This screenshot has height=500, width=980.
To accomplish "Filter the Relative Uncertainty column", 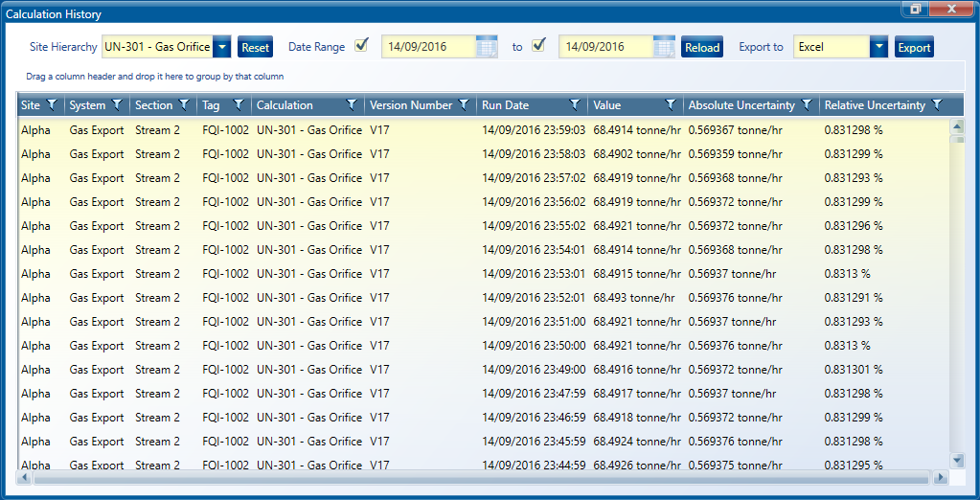I will 936,105.
